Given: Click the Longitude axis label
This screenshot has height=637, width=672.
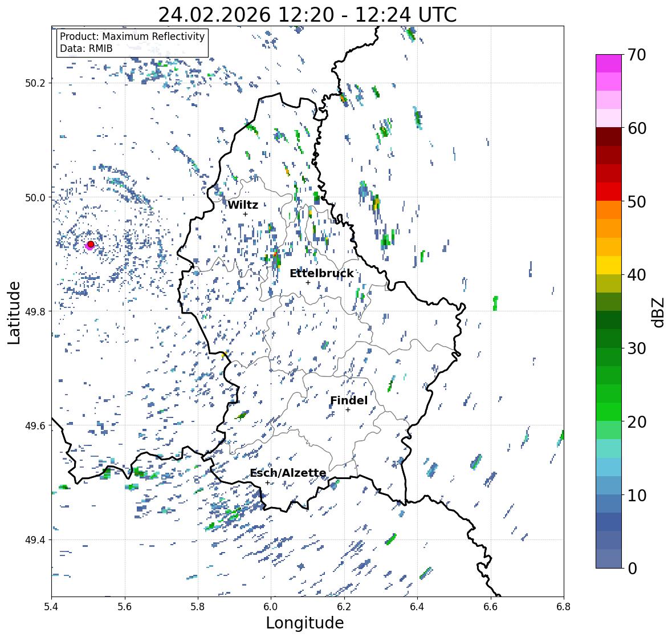Looking at the screenshot, I should coord(305,623).
